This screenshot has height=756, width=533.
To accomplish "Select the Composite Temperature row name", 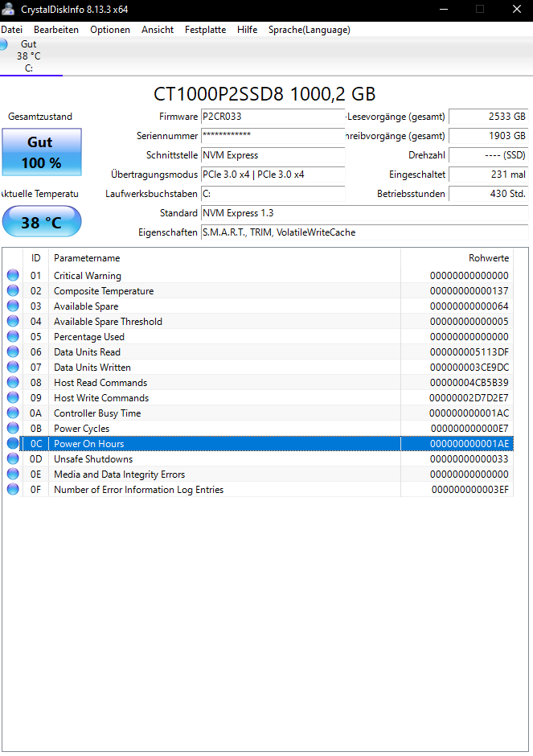I will coord(104,291).
